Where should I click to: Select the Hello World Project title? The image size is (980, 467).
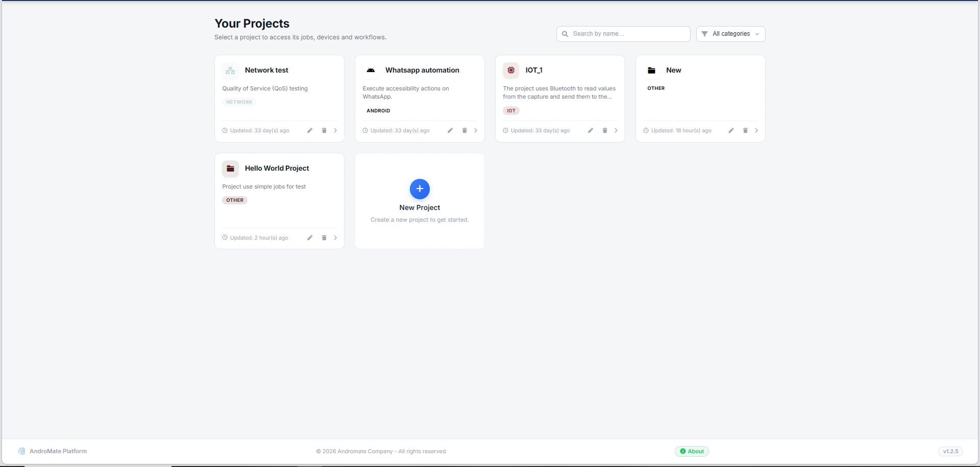pos(277,169)
